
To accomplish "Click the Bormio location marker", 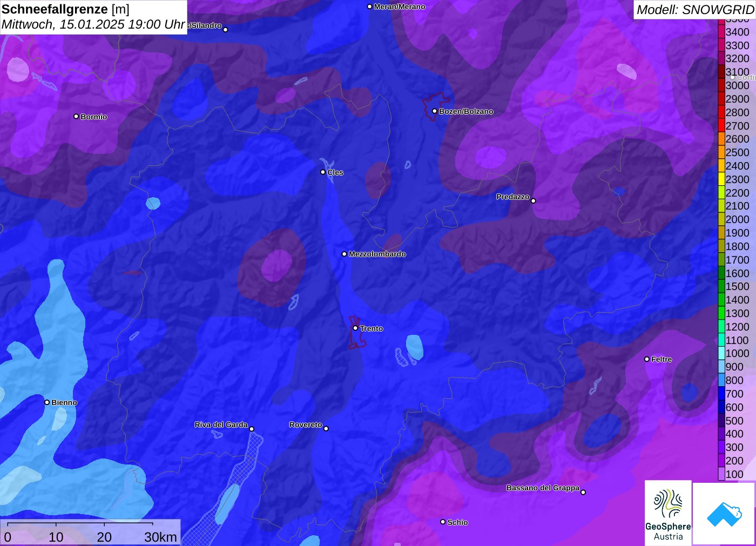I will [76, 116].
